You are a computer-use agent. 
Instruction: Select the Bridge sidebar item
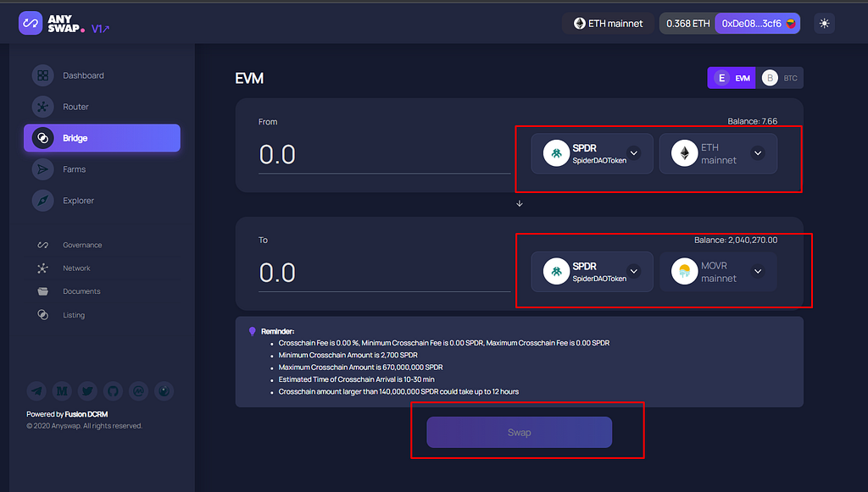tap(102, 138)
